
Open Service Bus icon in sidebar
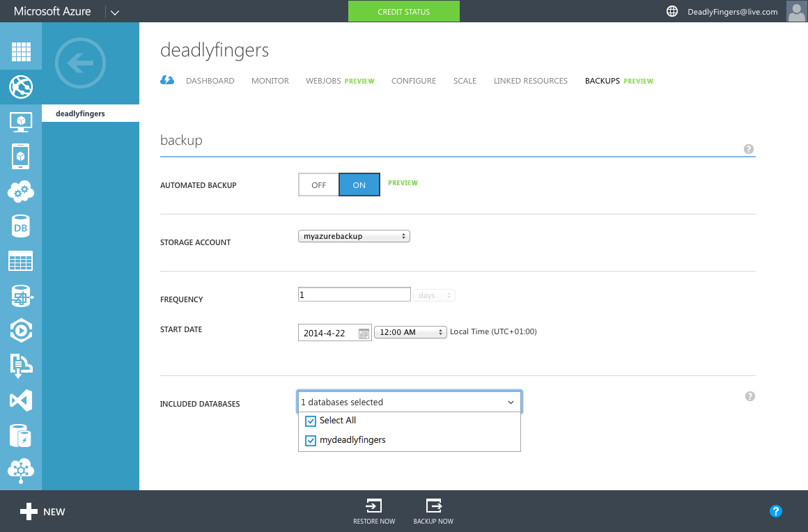click(21, 366)
